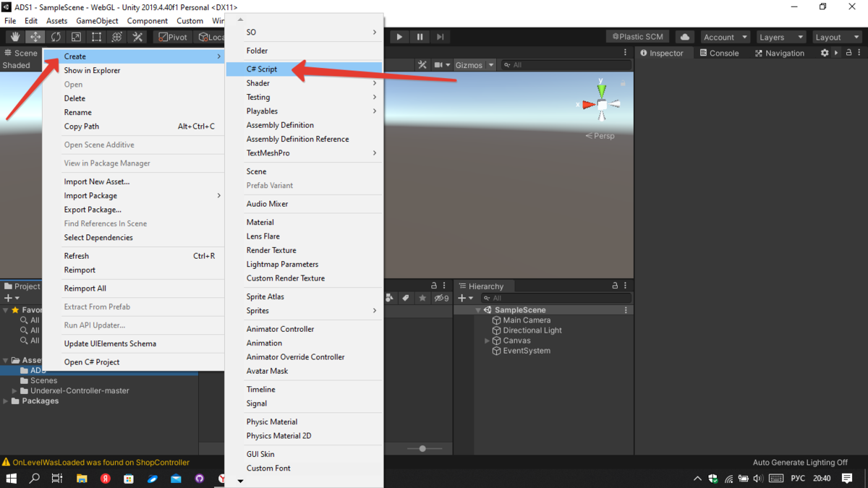Open Project create plus dropdown
The width and height of the screenshot is (868, 488).
[12, 298]
